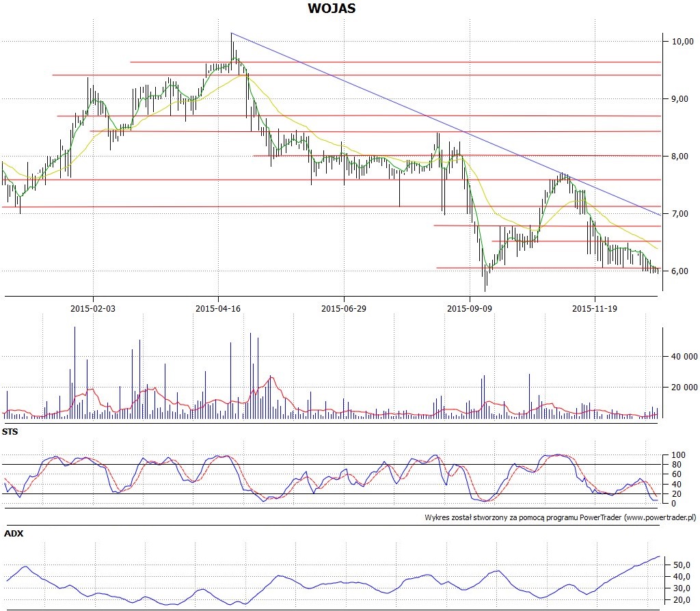Click the STS axis value 60
Viewport: 700px width, 611px height.
pos(677,474)
